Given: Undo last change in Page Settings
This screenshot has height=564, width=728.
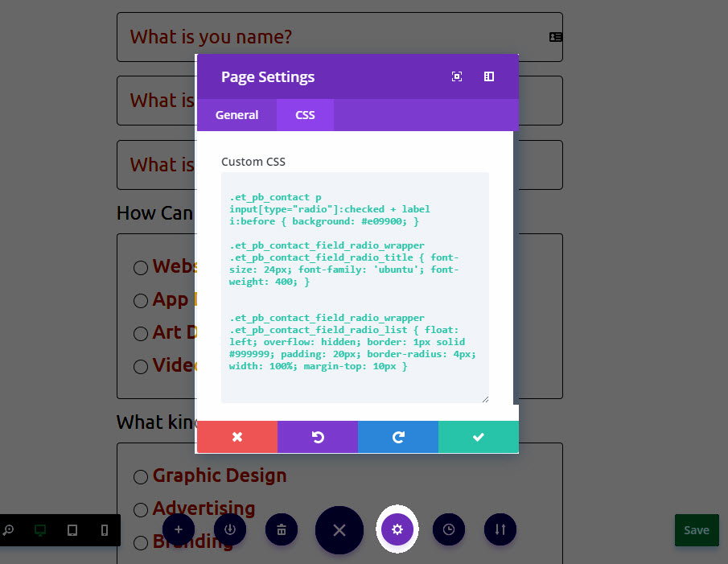Looking at the screenshot, I should [318, 437].
